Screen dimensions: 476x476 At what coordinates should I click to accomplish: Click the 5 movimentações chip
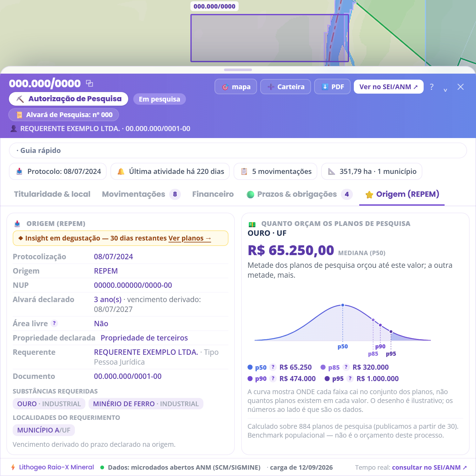click(275, 171)
